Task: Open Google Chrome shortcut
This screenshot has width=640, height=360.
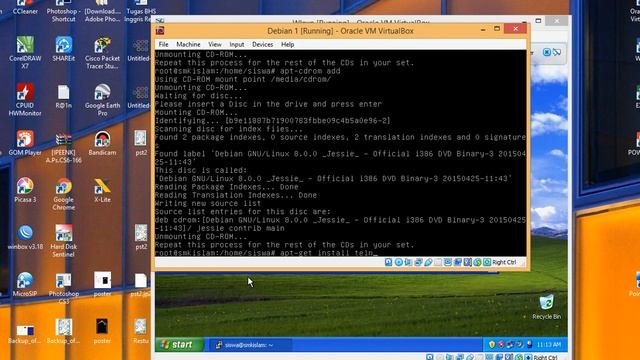Action: tap(64, 195)
